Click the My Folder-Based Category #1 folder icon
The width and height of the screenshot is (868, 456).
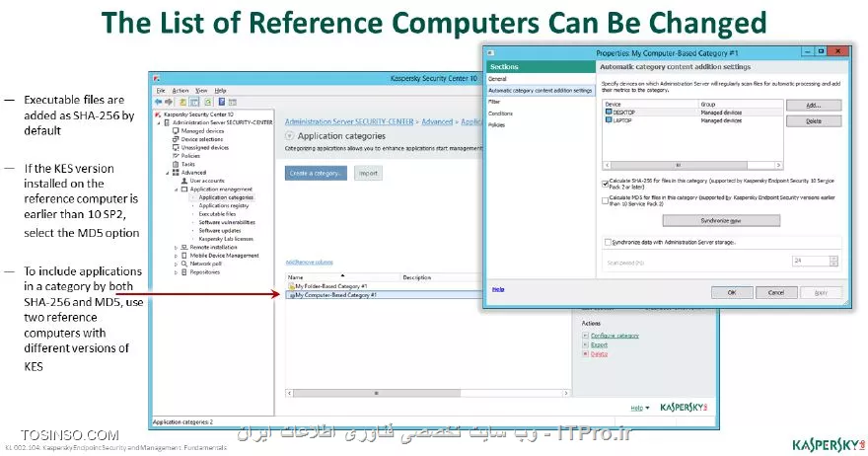tap(291, 286)
